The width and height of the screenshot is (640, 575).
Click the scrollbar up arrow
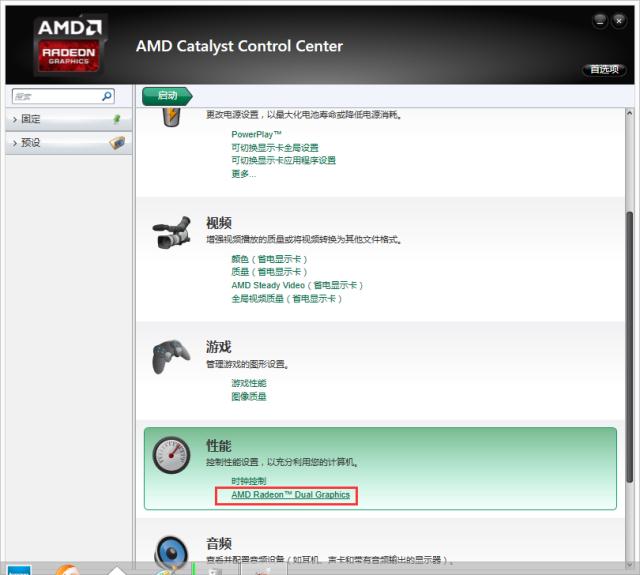629,113
